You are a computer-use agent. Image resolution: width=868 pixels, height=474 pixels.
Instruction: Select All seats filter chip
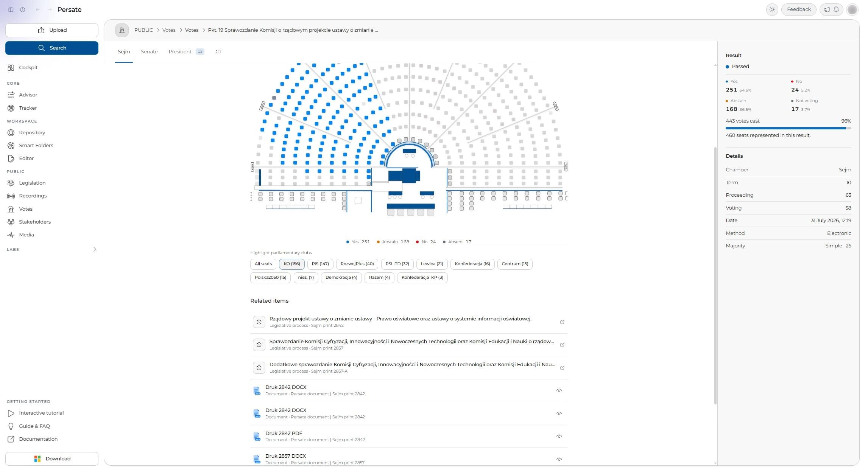coord(263,264)
